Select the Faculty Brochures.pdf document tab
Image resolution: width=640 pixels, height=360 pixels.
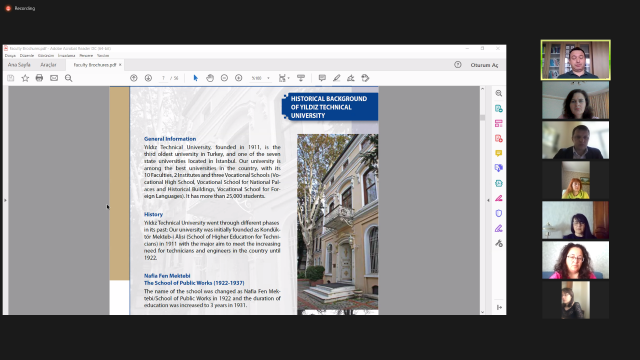pyautogui.click(x=94, y=65)
